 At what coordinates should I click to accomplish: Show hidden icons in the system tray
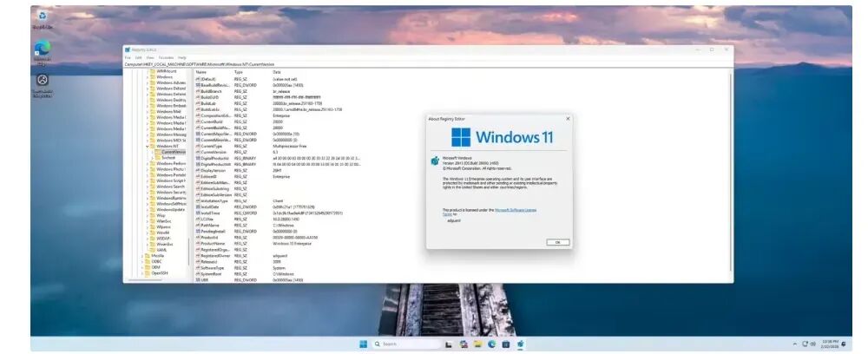(795, 344)
